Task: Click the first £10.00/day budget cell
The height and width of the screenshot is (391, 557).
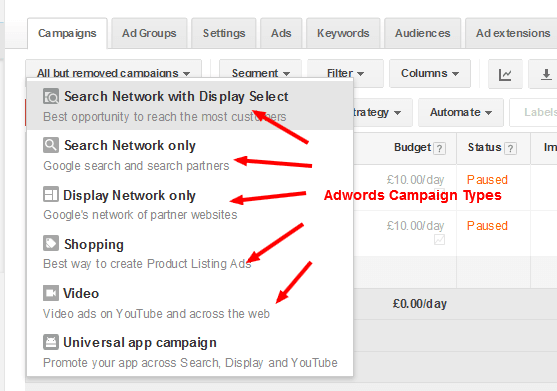Action: 415,180
